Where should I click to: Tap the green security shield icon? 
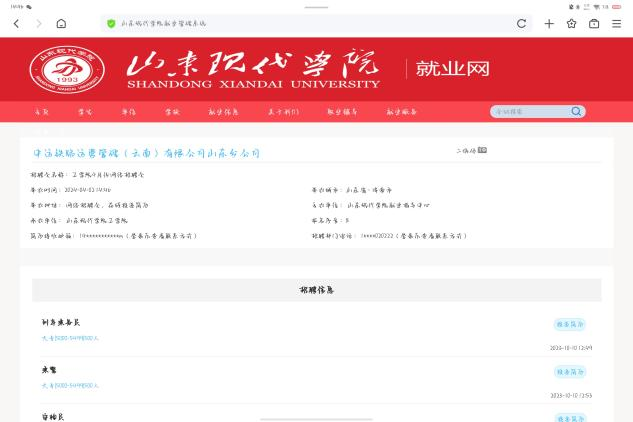point(111,23)
